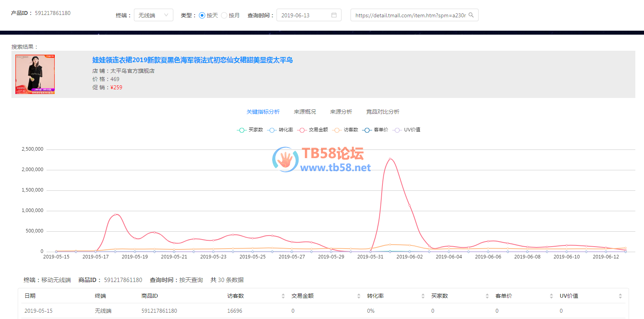644x319 pixels.
Task: Click the 2019-05-31 x-axis label
Action: 370,257
